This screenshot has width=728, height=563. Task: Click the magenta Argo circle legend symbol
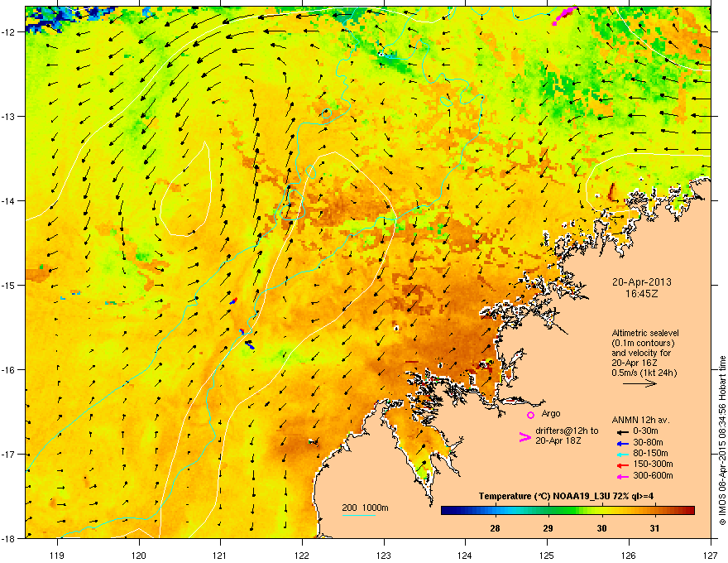530,415
